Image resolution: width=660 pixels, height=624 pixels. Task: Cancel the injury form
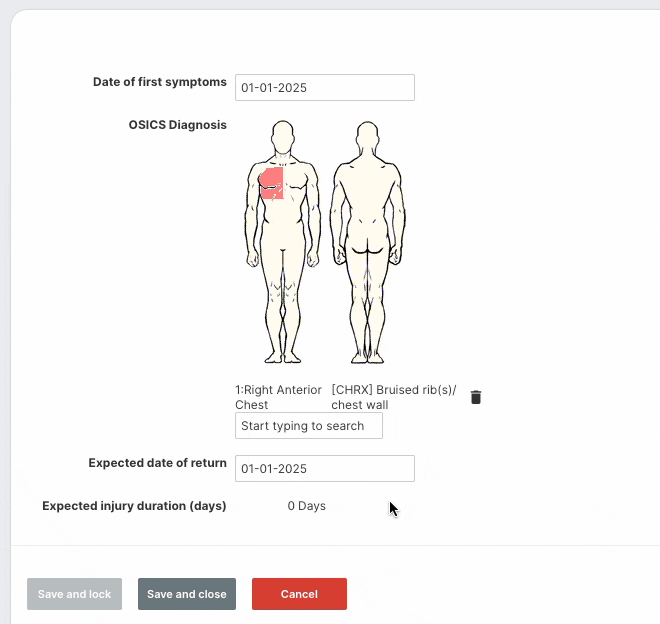(299, 594)
